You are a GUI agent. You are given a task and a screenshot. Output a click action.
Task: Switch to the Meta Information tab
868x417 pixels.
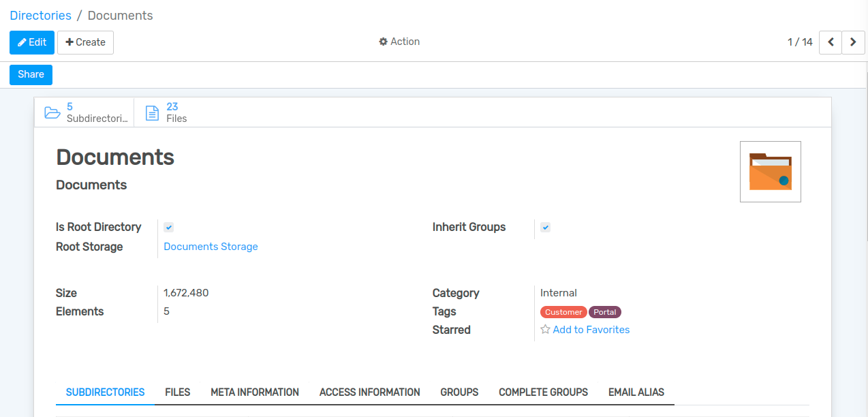pos(255,392)
